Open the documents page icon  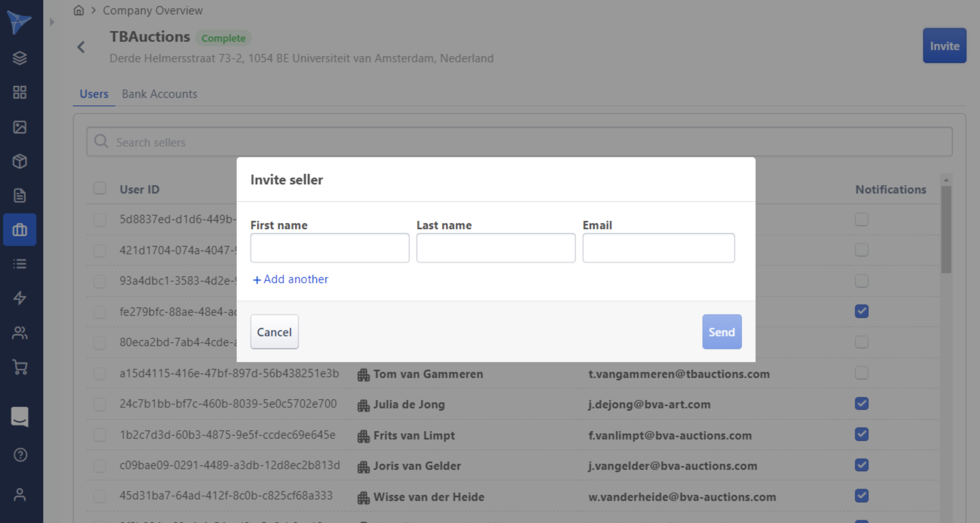(x=20, y=195)
